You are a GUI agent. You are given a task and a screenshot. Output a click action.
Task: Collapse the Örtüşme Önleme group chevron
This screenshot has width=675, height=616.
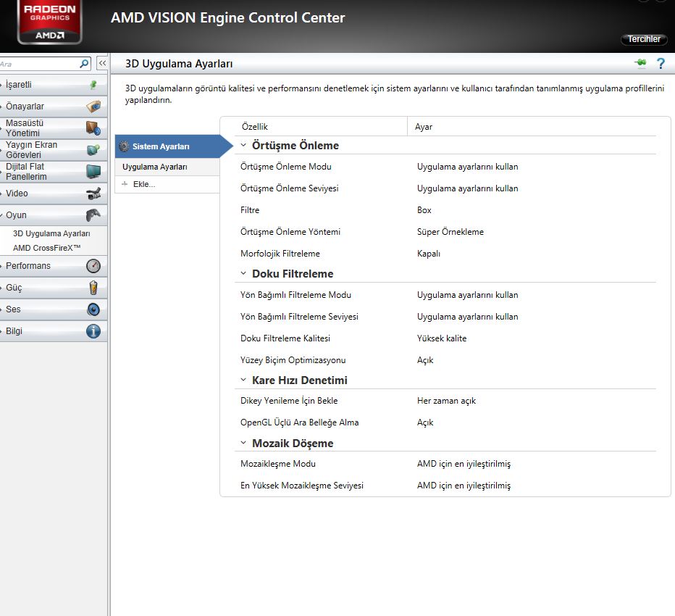243,145
